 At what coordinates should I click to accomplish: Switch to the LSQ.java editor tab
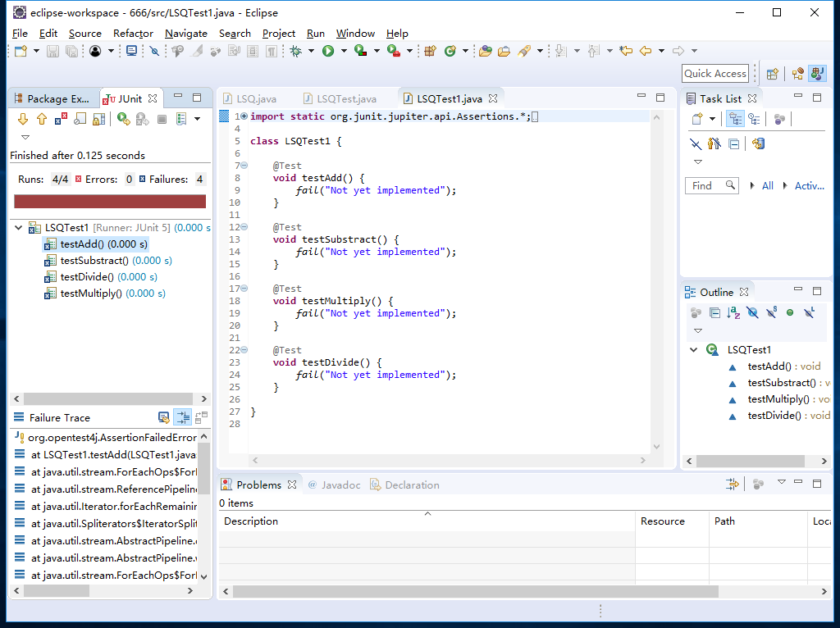(x=250, y=99)
